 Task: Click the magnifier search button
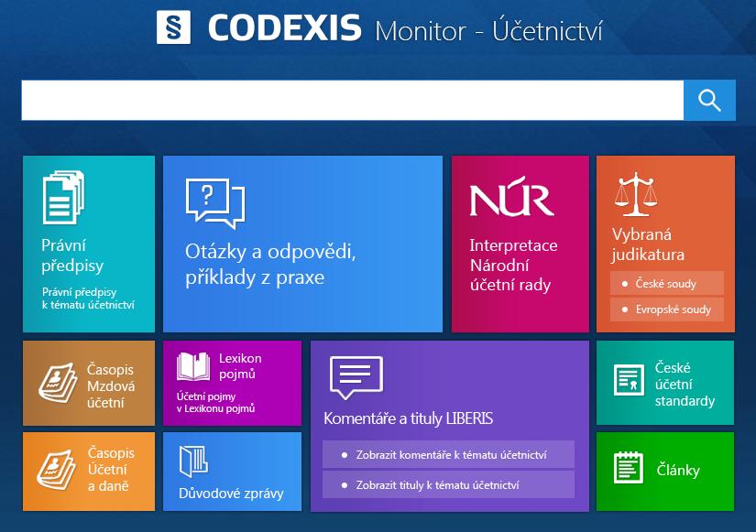[x=709, y=100]
